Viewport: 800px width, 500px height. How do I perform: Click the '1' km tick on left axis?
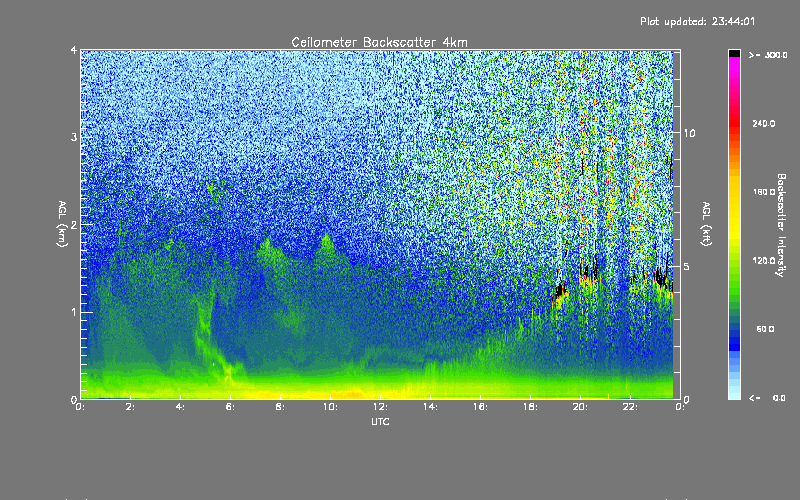click(74, 312)
